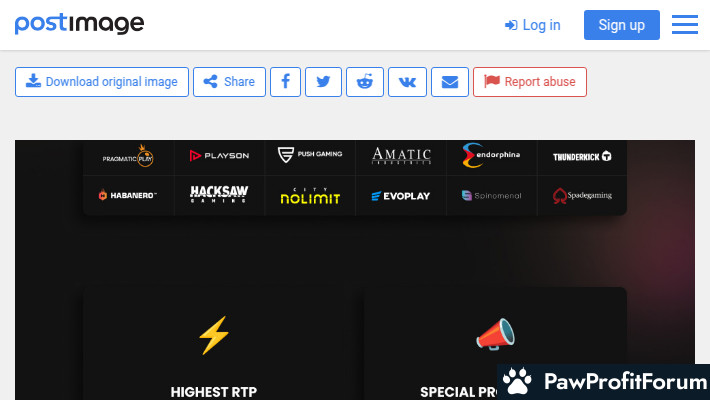Click the Hacksaw Gaming logo

[x=219, y=194]
